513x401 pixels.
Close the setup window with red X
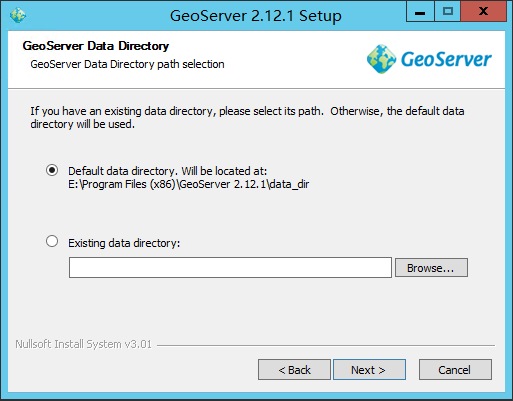(483, 12)
